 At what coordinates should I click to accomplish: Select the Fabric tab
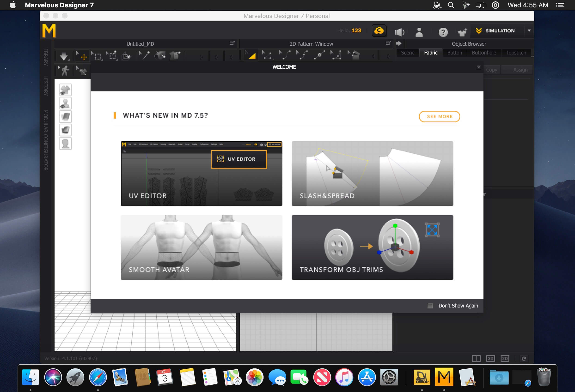coord(431,53)
